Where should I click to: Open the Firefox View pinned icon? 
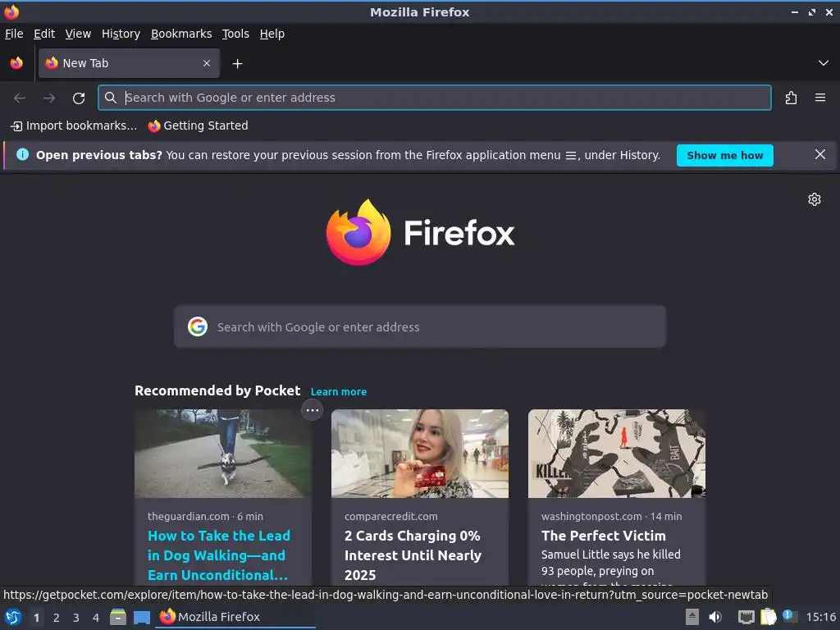tap(16, 63)
